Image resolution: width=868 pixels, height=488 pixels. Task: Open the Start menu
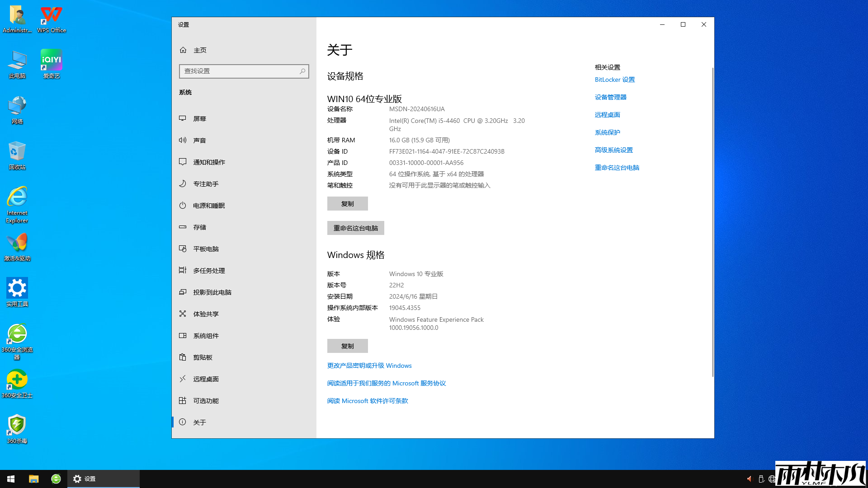(10, 479)
